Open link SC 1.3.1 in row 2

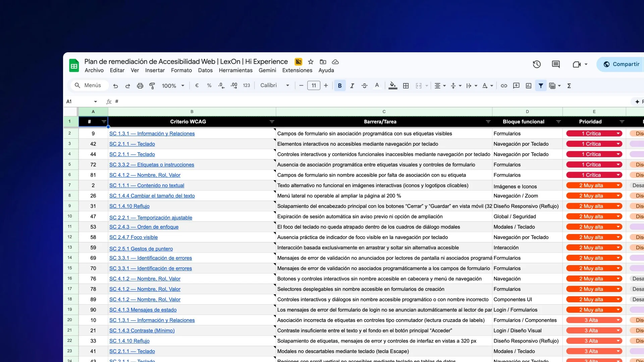point(152,133)
